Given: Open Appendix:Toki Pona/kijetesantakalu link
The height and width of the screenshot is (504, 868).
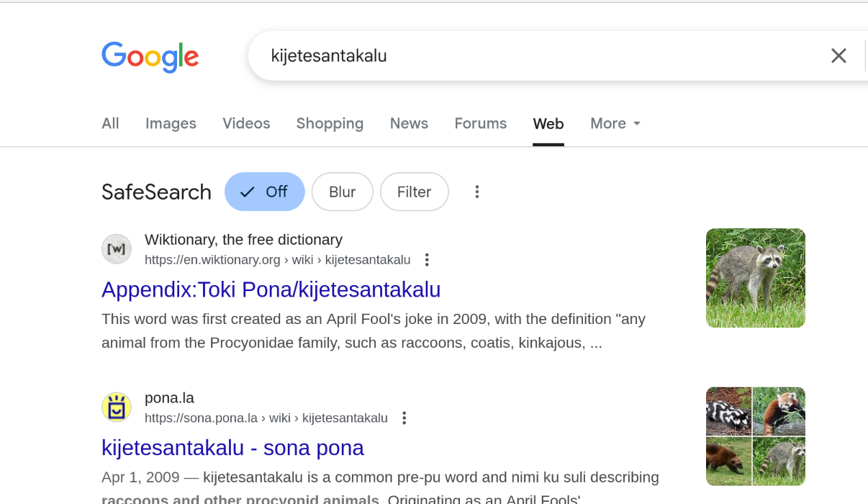Looking at the screenshot, I should click(271, 289).
